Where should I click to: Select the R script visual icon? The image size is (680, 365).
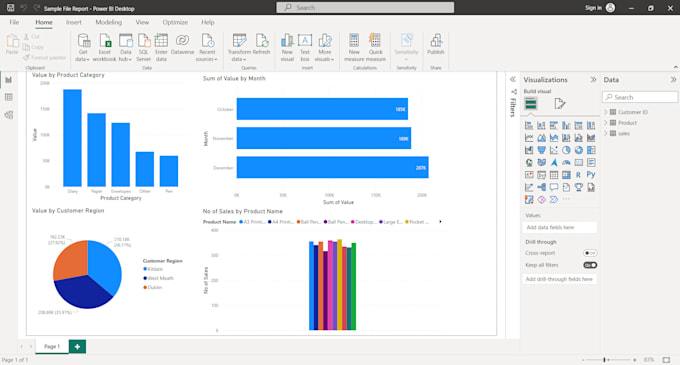point(579,175)
